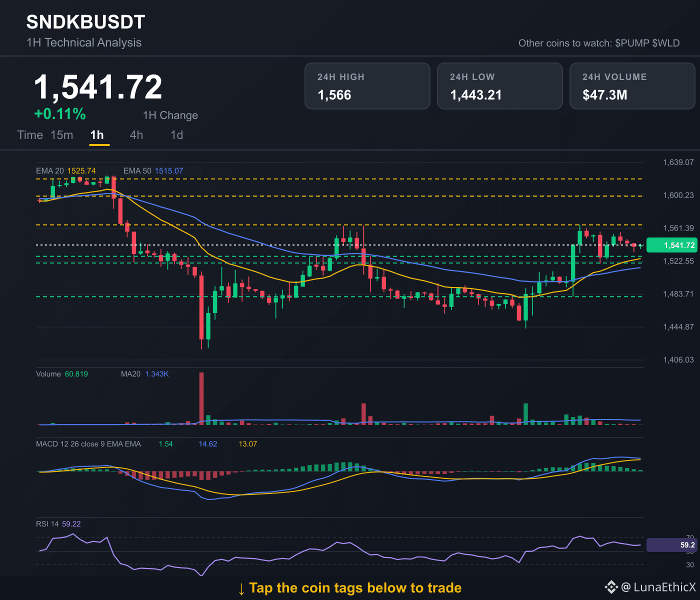Screen dimensions: 700x600
Task: Click the MACD 12 26 close 9 label
Action: (x=88, y=444)
